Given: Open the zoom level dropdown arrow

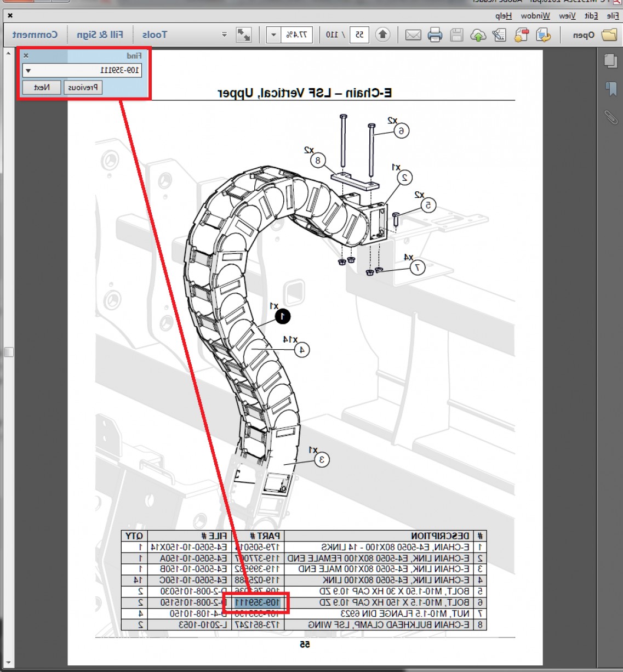Looking at the screenshot, I should tap(273, 35).
